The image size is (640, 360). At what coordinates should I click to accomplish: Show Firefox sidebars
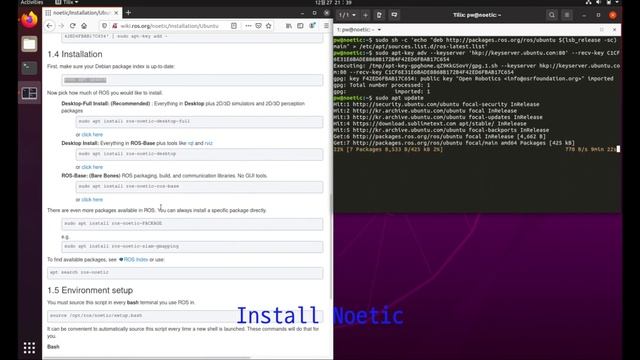[x=300, y=26]
